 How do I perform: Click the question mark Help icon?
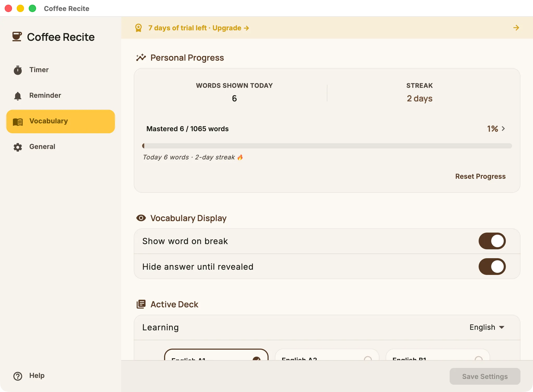click(x=18, y=376)
